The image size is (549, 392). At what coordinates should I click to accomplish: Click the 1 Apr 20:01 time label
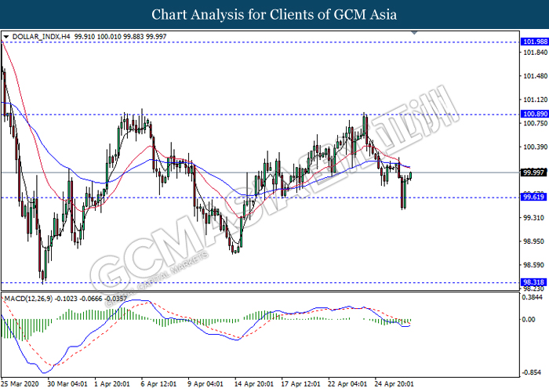click(112, 384)
